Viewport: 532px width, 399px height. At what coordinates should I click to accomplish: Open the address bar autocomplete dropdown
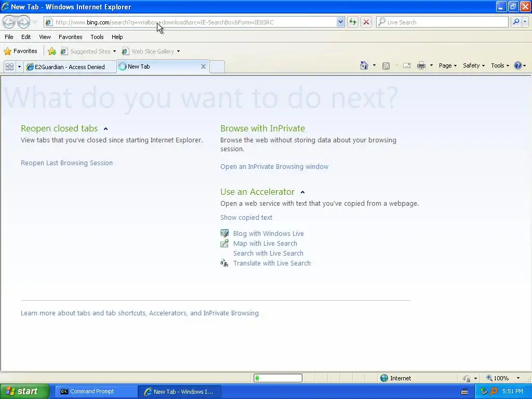point(340,22)
